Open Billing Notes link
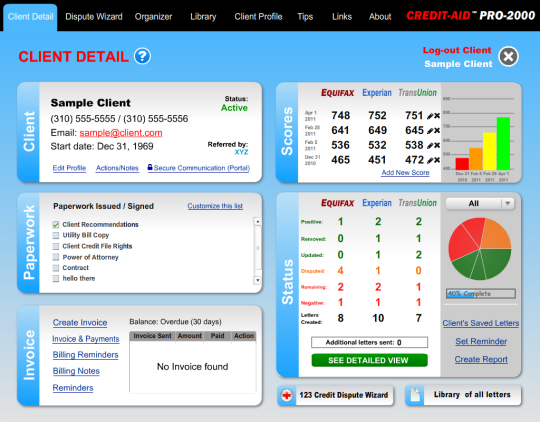540x422 pixels. 76,371
